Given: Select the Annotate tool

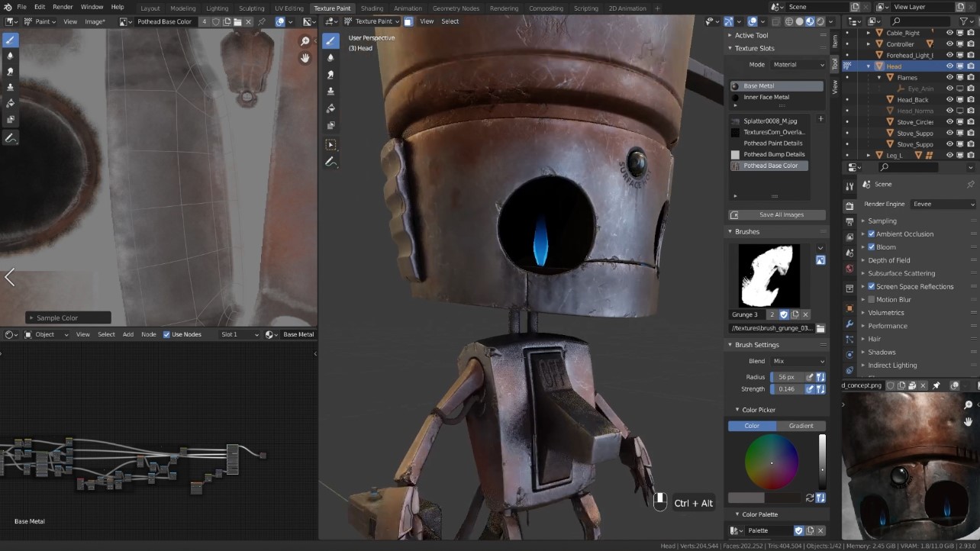Looking at the screenshot, I should point(330,162).
